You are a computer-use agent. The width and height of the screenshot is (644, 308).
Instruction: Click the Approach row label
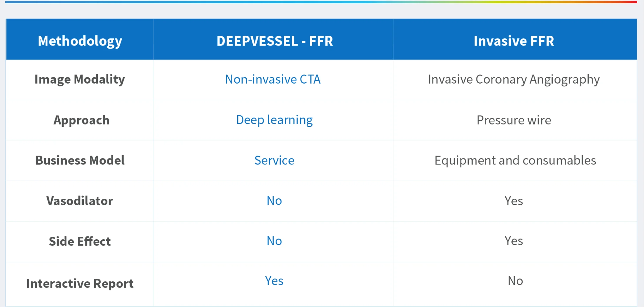[81, 120]
